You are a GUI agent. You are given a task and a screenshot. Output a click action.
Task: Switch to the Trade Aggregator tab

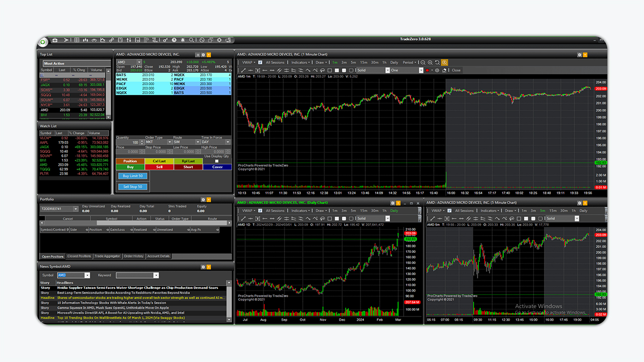point(107,256)
